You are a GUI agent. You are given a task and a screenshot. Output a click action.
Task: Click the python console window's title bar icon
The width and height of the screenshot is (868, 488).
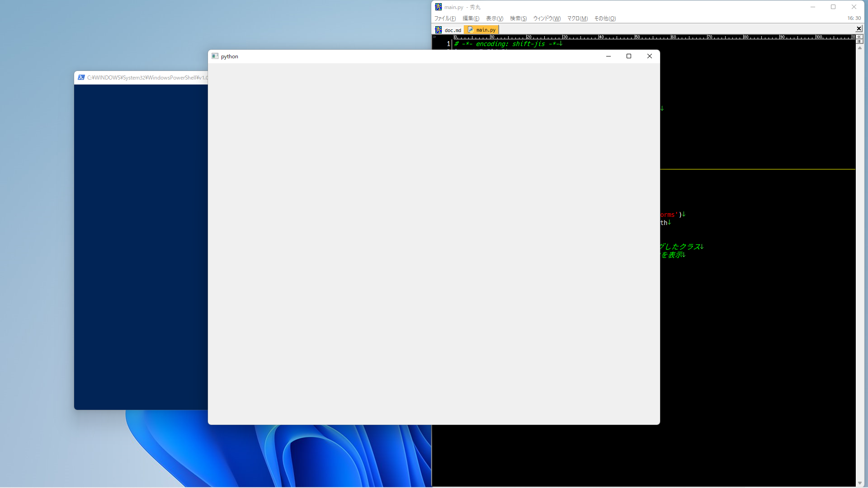pos(215,56)
